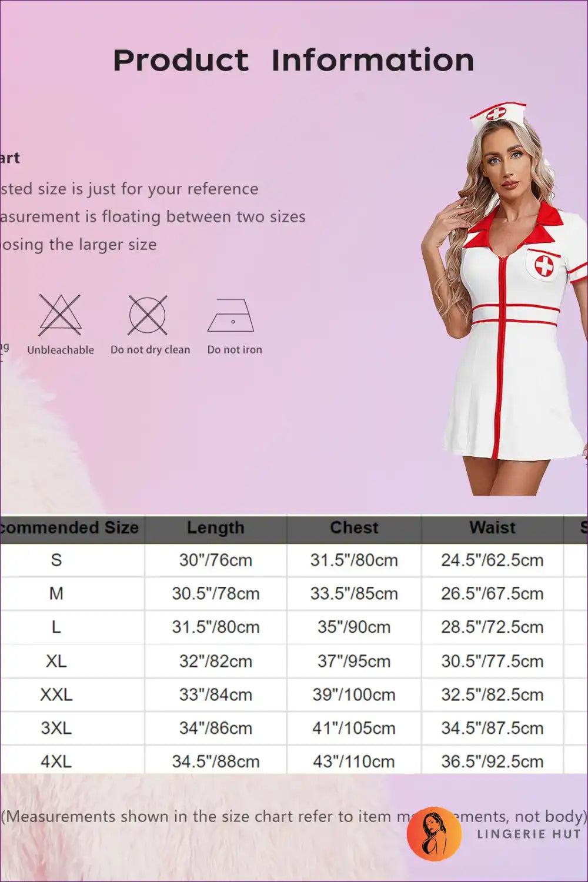
Task: Expand the Length column header
Action: (215, 527)
